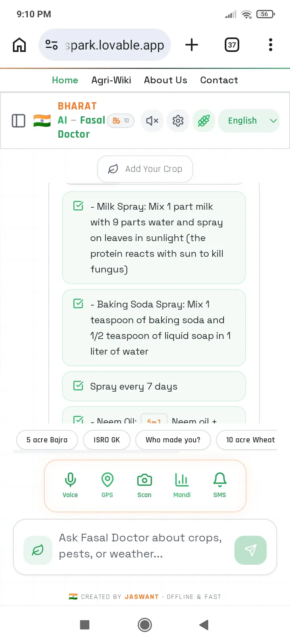Tap the GPS location pin icon
This screenshot has height=644, width=290.
click(107, 485)
